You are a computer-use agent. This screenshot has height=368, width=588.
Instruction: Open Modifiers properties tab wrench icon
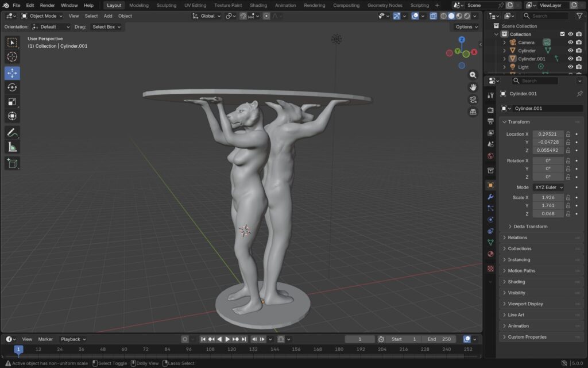(490, 197)
